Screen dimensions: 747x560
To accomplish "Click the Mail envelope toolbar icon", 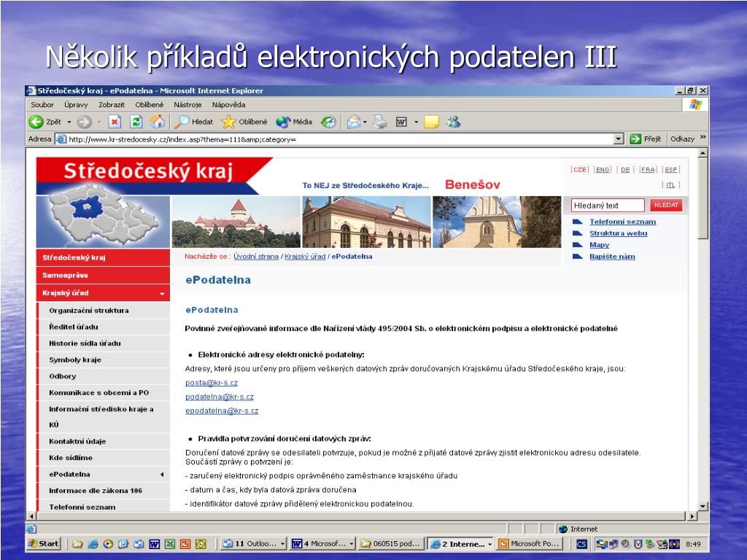I will (x=354, y=122).
